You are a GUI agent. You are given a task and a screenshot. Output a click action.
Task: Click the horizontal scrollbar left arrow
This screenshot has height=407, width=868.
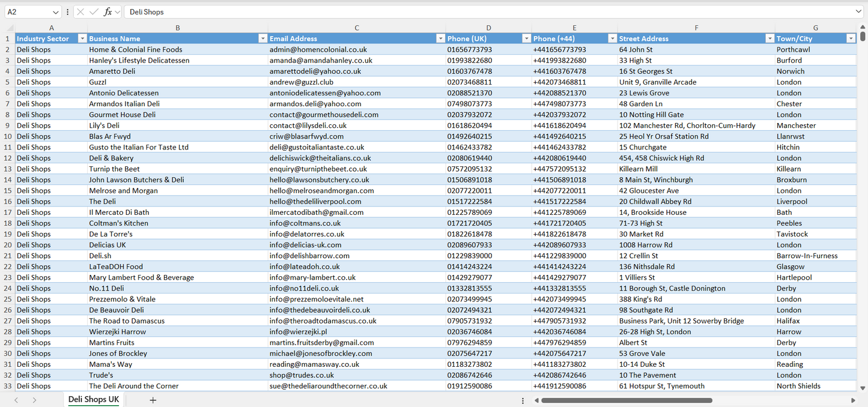[536, 400]
